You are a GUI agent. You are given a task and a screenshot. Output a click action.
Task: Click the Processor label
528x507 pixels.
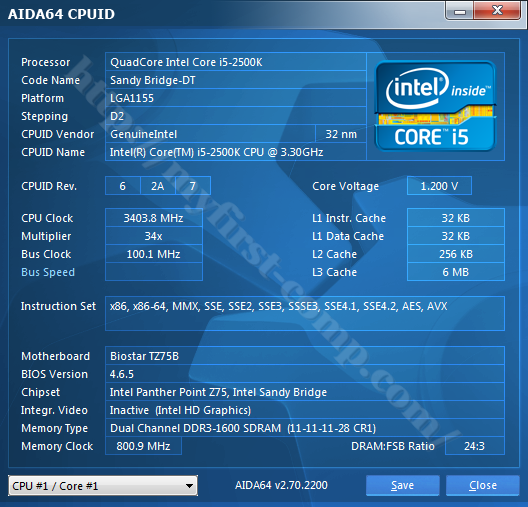click(x=45, y=62)
